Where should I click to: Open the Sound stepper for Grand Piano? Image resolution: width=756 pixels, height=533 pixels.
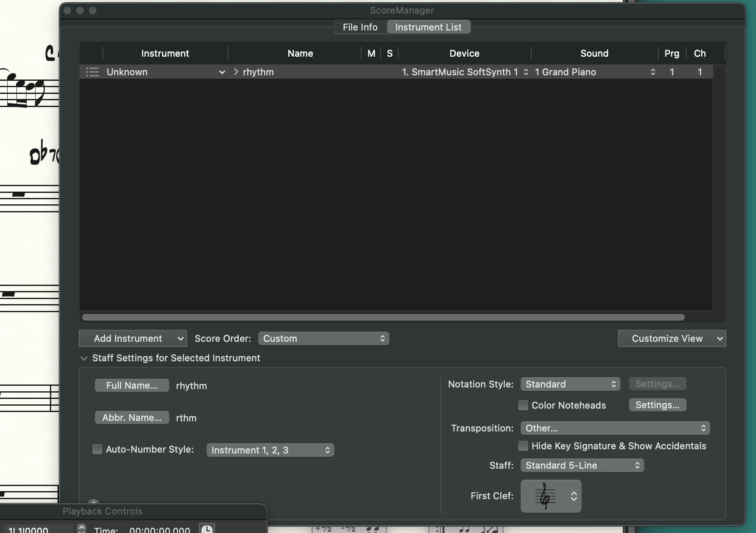653,72
